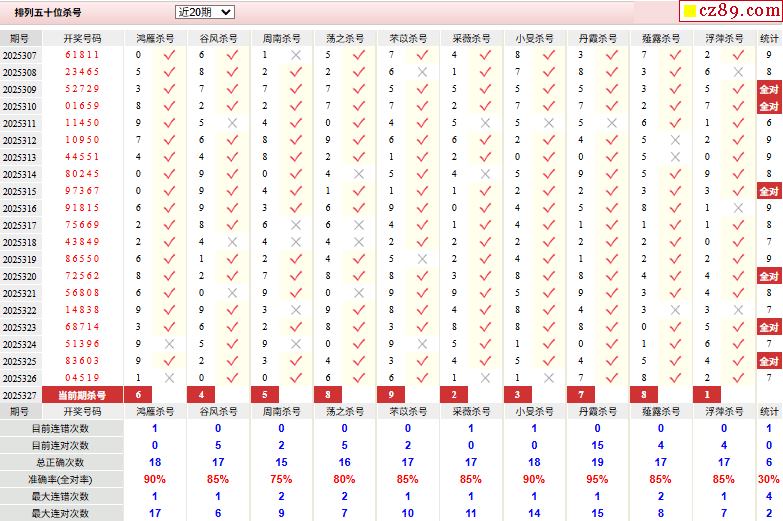Click the 全对 badge in row 2025320
The width and height of the screenshot is (783, 521).
click(x=769, y=276)
